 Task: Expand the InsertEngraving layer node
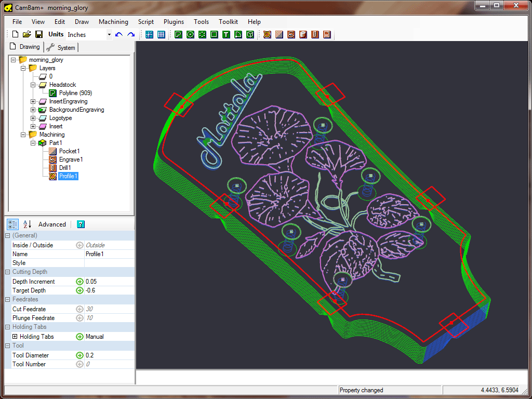(x=33, y=101)
